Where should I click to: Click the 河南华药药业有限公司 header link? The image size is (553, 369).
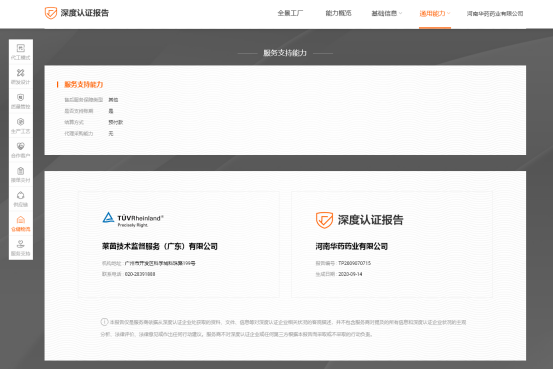(495, 13)
